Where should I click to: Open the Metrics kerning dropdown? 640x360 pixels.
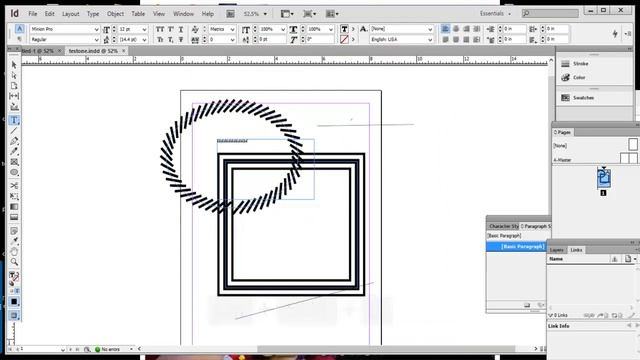point(232,29)
